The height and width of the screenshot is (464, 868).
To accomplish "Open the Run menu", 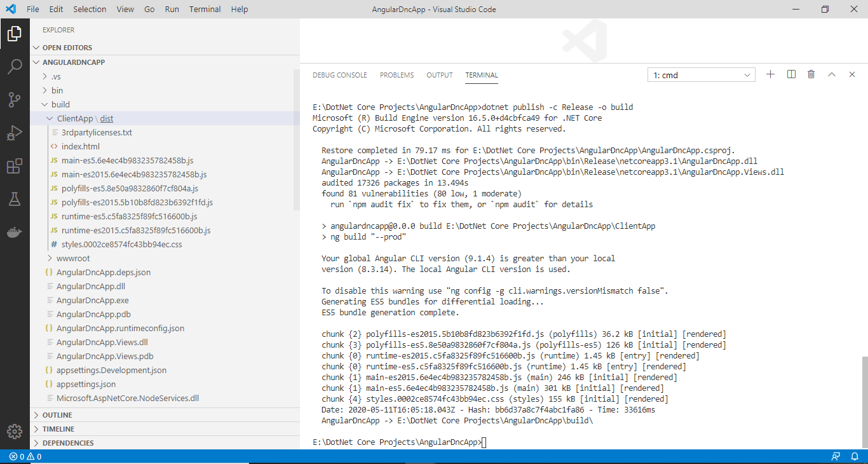I will click(x=172, y=10).
